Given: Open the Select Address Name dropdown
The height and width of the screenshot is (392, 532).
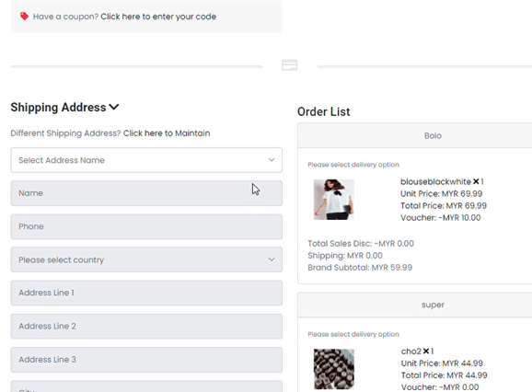Looking at the screenshot, I should point(146,160).
